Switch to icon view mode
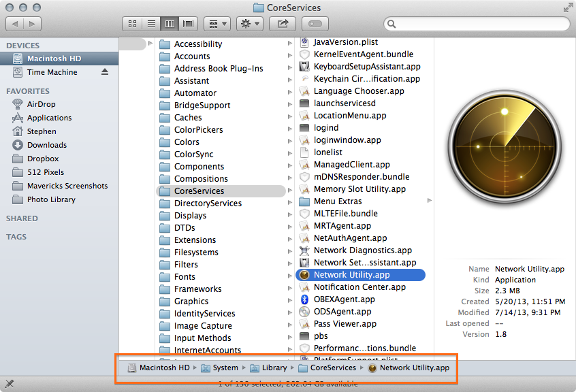Image resolution: width=576 pixels, height=392 pixels. pos(132,24)
